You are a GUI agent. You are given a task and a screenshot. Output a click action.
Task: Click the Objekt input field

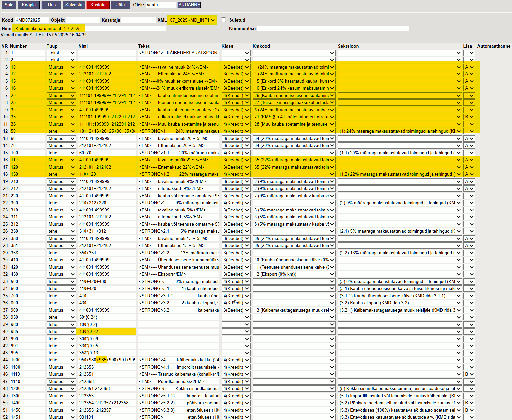tap(83, 20)
